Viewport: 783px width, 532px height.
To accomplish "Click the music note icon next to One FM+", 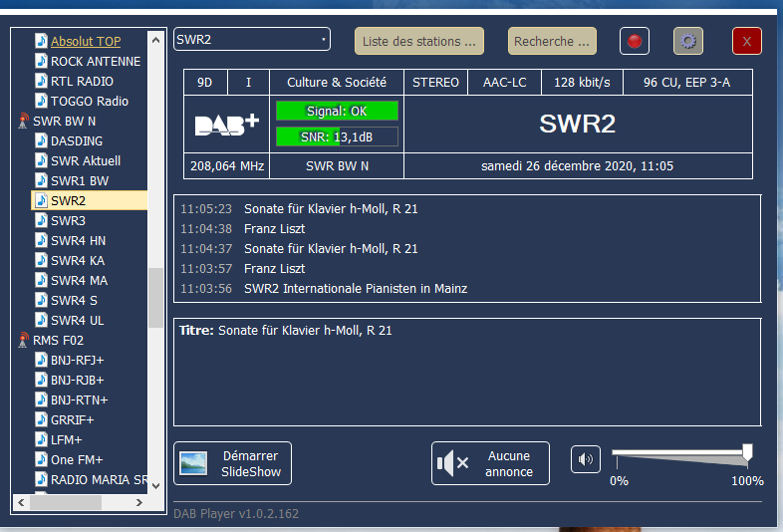I will pos(42,459).
